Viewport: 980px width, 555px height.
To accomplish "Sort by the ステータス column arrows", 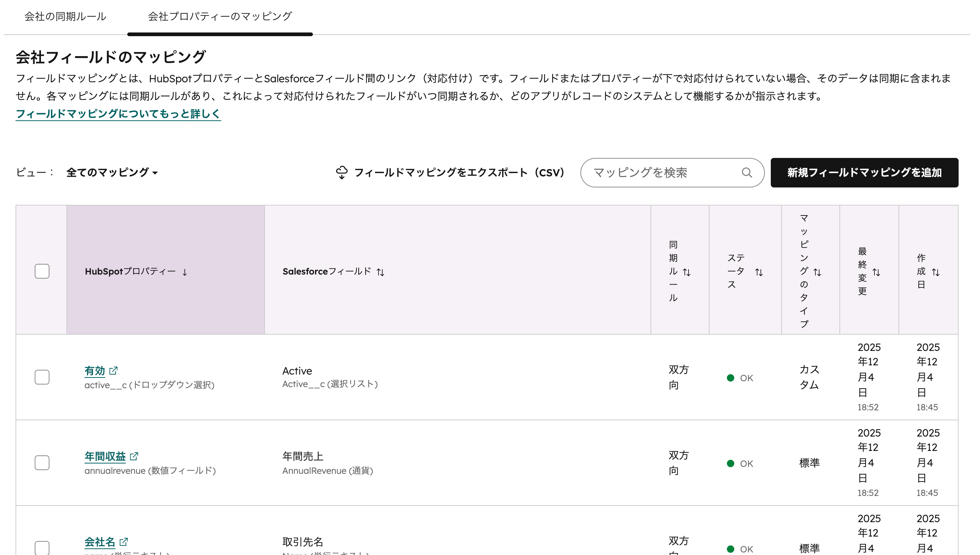I will click(759, 272).
